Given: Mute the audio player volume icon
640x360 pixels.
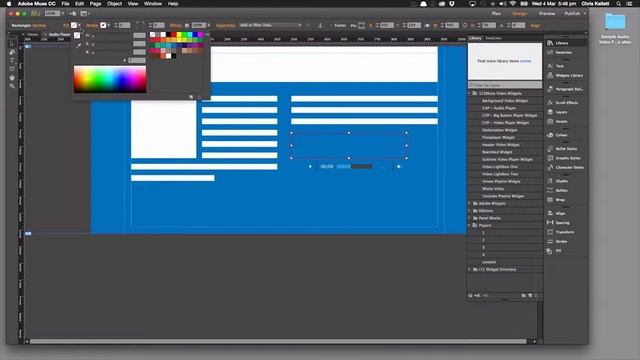Looking at the screenshot, I should pos(399,167).
